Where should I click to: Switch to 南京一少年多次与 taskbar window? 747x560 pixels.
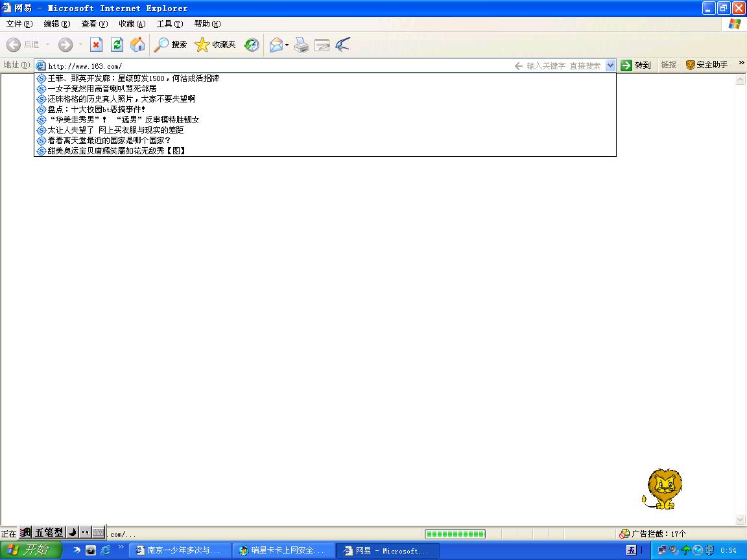pos(180,550)
